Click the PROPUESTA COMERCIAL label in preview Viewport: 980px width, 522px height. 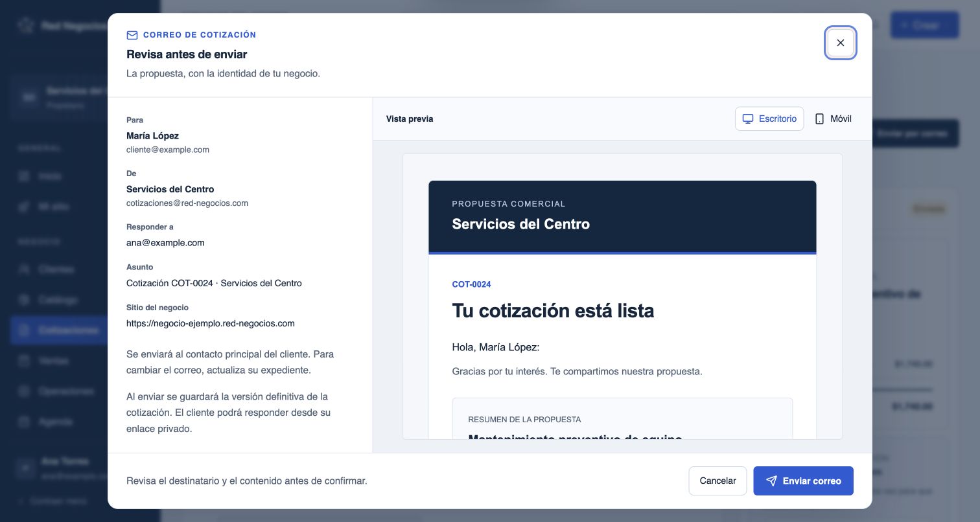(509, 204)
